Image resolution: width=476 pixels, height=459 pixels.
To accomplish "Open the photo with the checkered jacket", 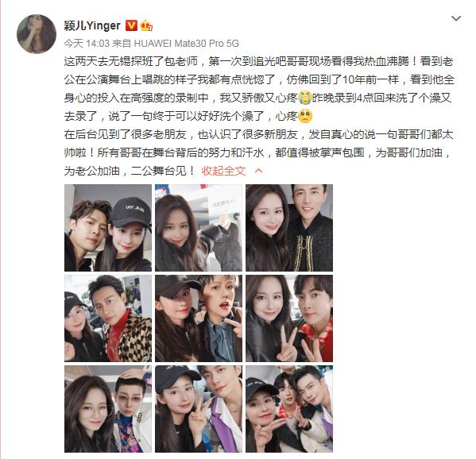I will [108, 318].
